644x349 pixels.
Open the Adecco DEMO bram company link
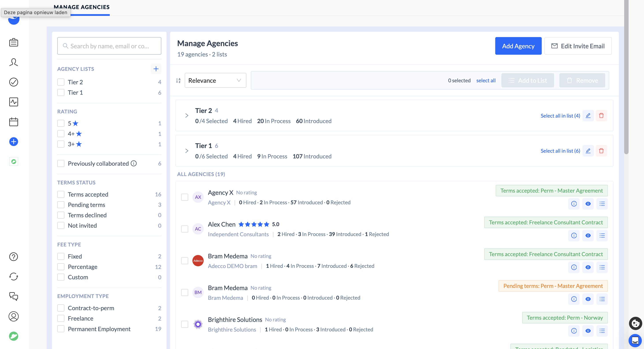232,266
